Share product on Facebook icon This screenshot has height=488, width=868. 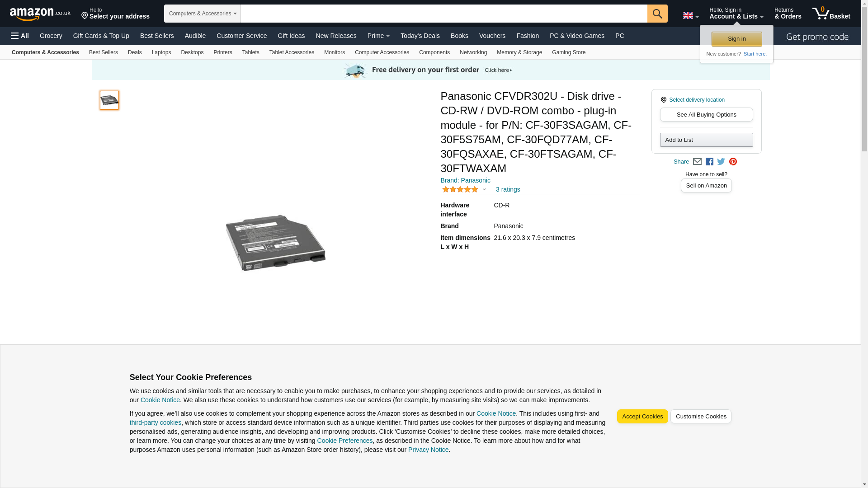[x=709, y=162]
